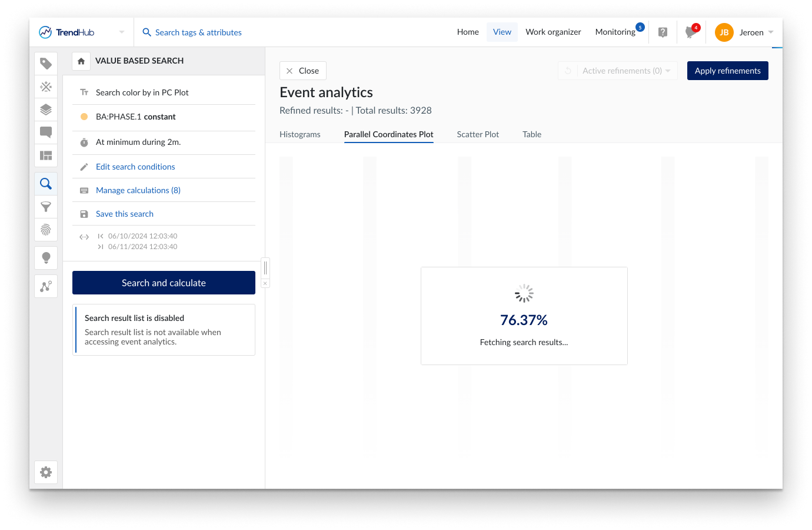Screen dimensions: 812x530
Task: Switch to the Scatter Plot tab
Action: [478, 134]
